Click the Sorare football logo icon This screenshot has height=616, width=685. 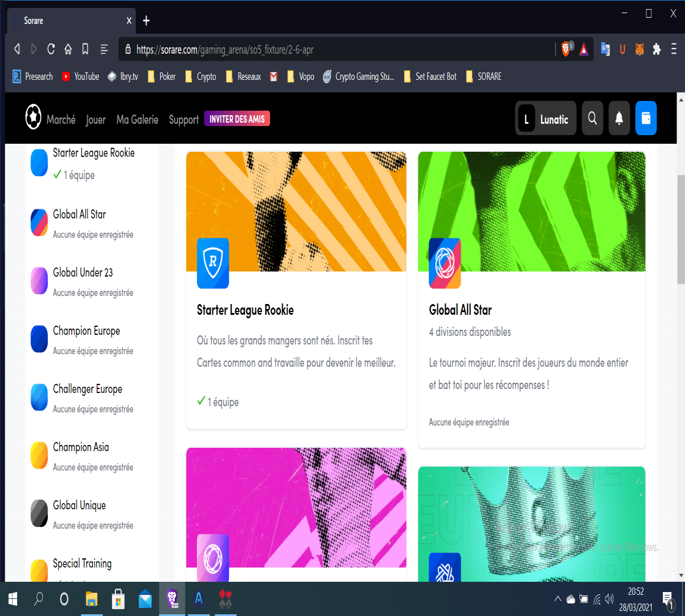click(x=33, y=117)
